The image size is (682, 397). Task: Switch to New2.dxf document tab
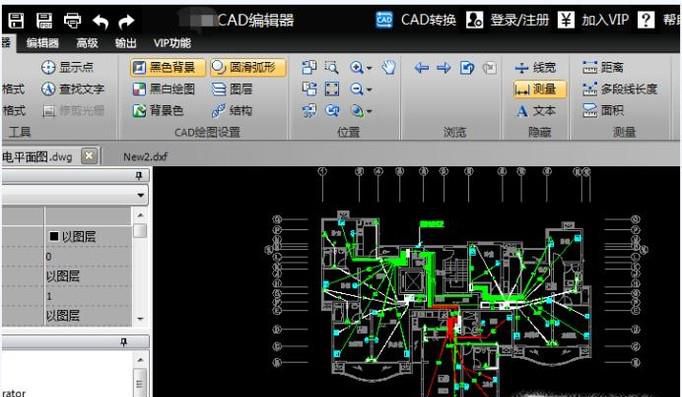tap(145, 157)
